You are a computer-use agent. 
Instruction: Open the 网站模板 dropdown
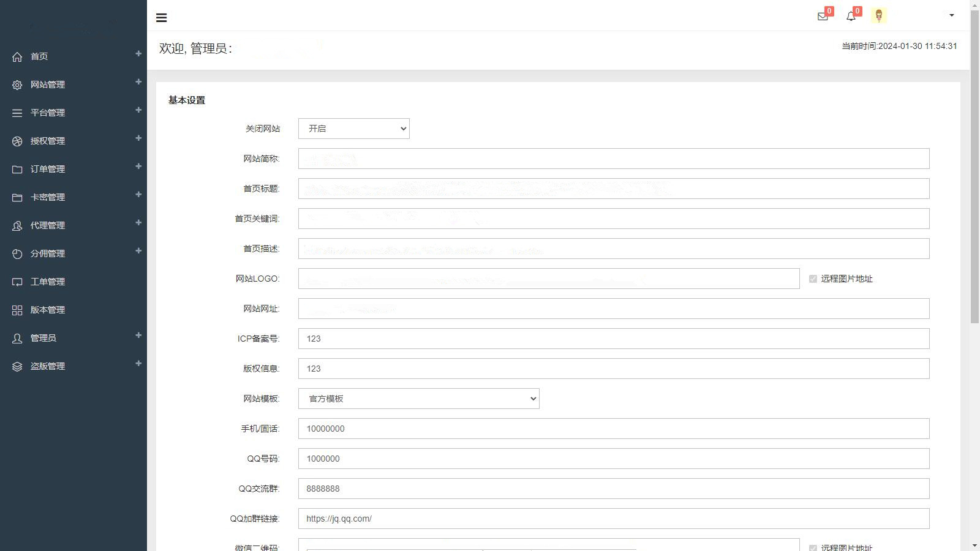418,399
